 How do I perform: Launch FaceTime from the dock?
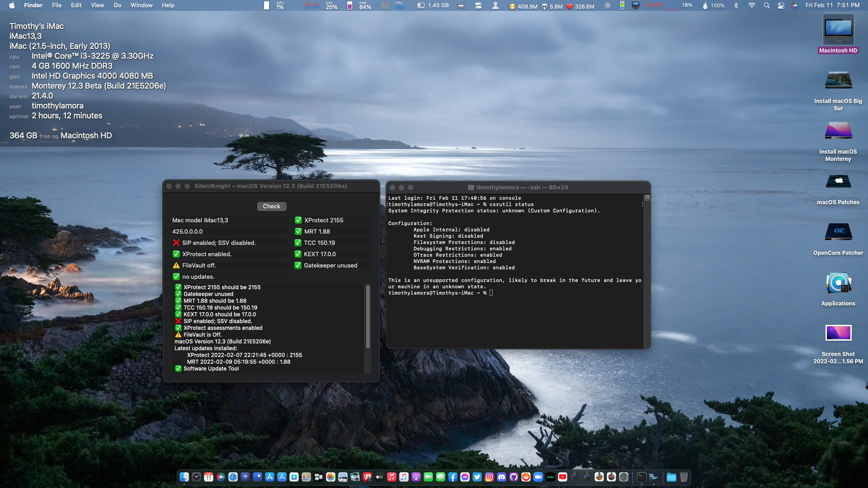(428, 477)
